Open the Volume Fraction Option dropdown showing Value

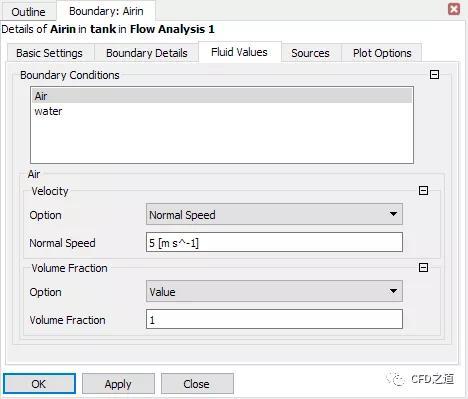pyautogui.click(x=274, y=291)
